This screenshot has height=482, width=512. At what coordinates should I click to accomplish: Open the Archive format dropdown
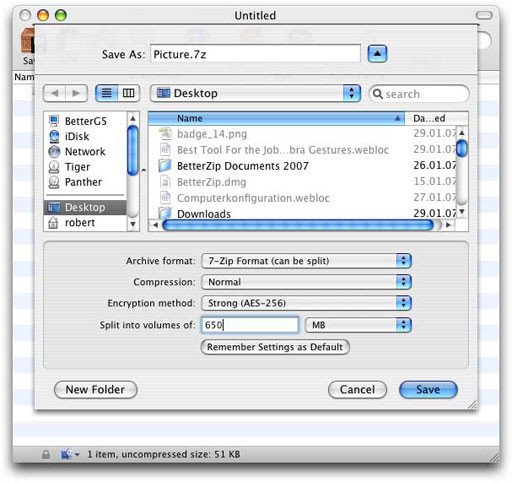(x=306, y=261)
